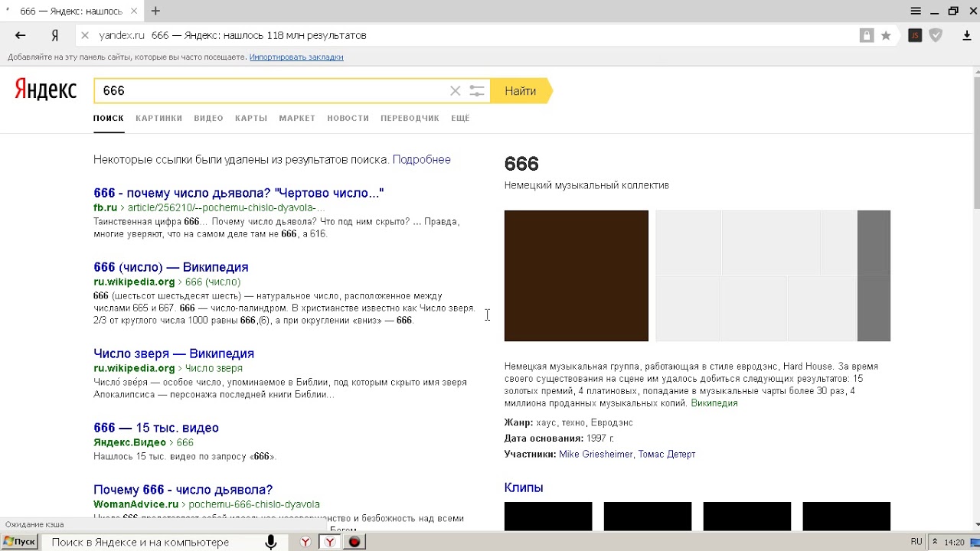The height and width of the screenshot is (551, 980).
Task: Play the third black clip thumbnail
Action: 747,516
